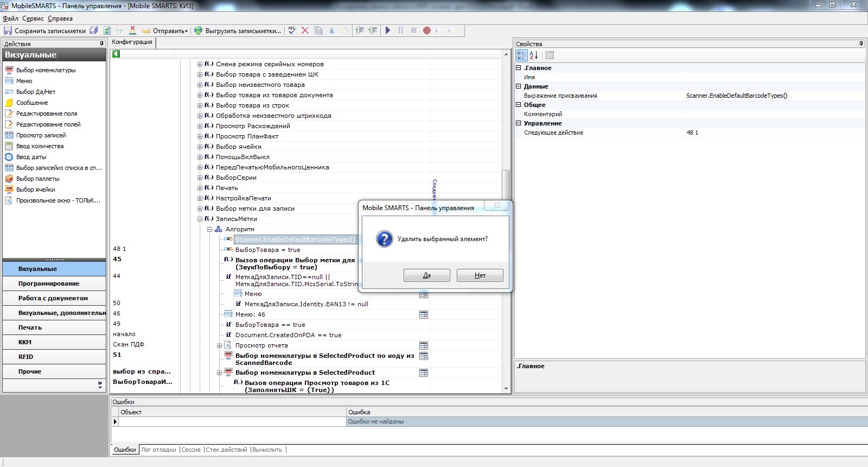Pin the Действия panel
The height and width of the screenshot is (467, 868).
[x=101, y=43]
